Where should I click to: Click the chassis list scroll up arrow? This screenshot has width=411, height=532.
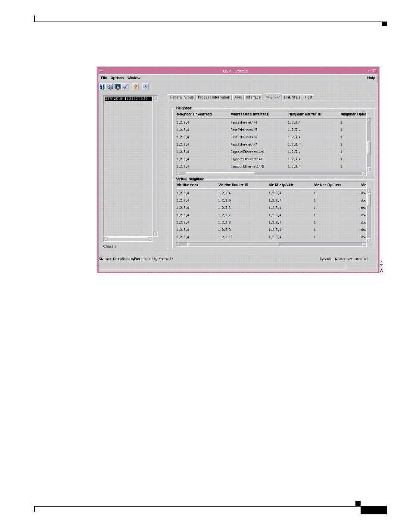click(156, 98)
